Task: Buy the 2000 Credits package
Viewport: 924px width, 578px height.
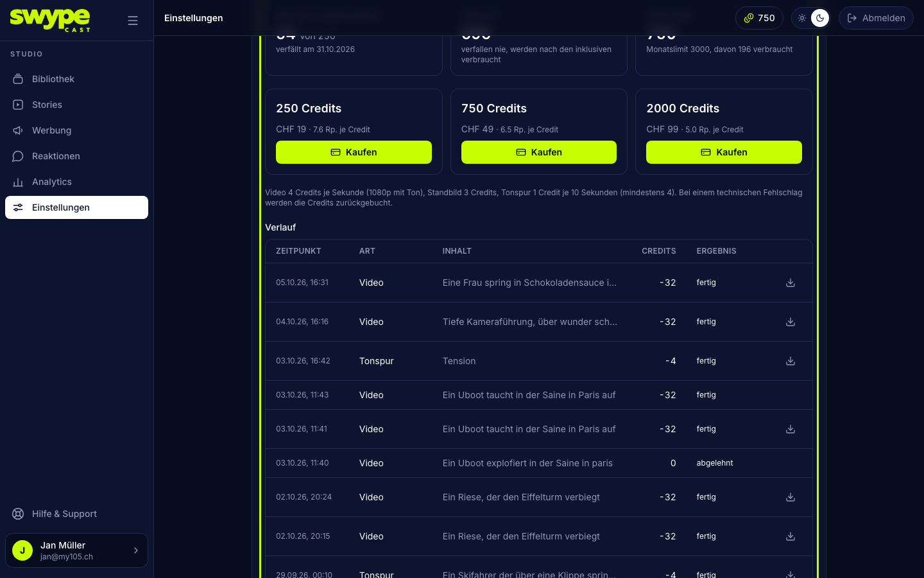Action: pos(724,152)
